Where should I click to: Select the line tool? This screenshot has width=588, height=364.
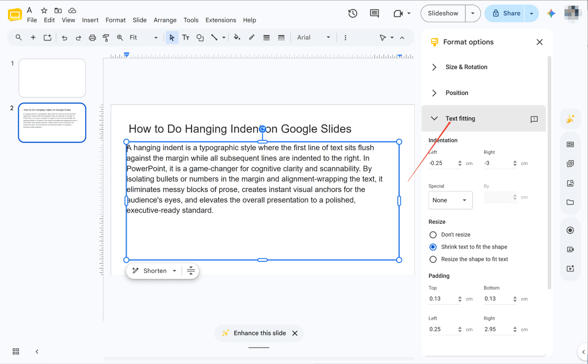(214, 37)
